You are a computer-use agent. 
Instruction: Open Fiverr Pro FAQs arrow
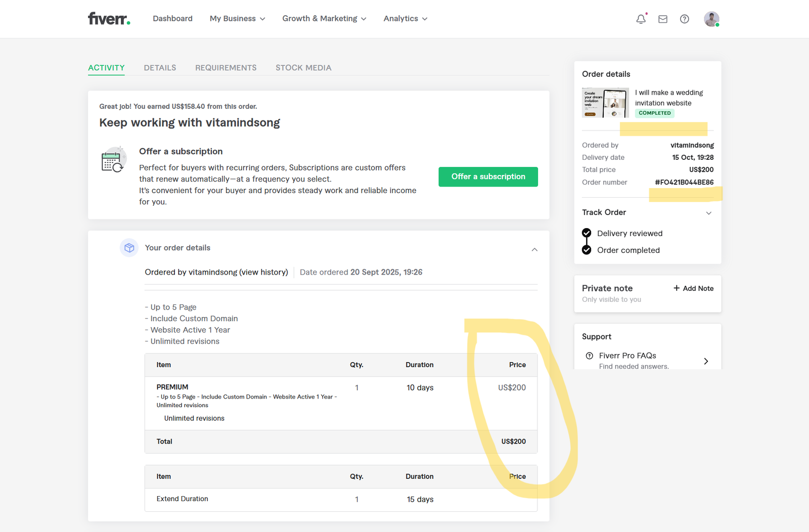click(x=706, y=361)
